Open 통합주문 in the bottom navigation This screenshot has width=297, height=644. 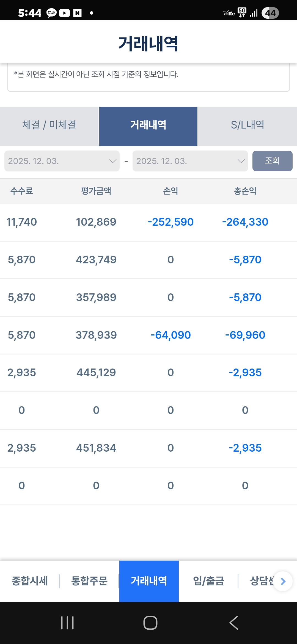click(89, 581)
